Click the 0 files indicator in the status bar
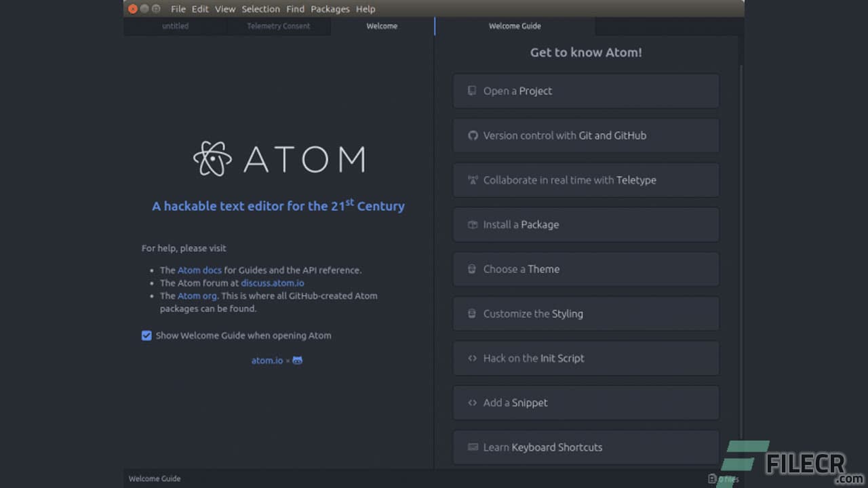The height and width of the screenshot is (488, 868). (x=724, y=479)
